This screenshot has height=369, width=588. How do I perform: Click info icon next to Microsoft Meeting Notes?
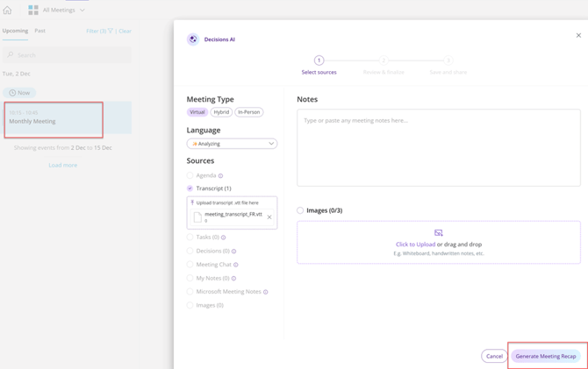[x=266, y=292]
